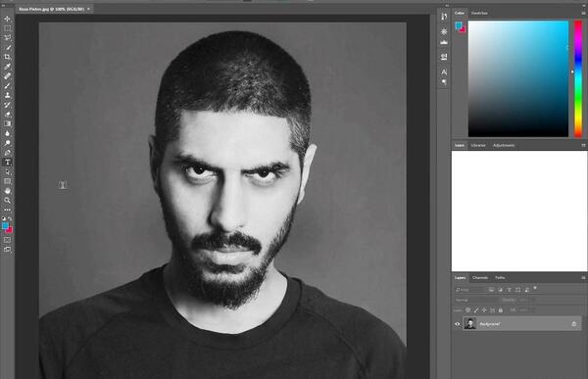Select the Move tool
The image size is (588, 379).
tap(8, 19)
